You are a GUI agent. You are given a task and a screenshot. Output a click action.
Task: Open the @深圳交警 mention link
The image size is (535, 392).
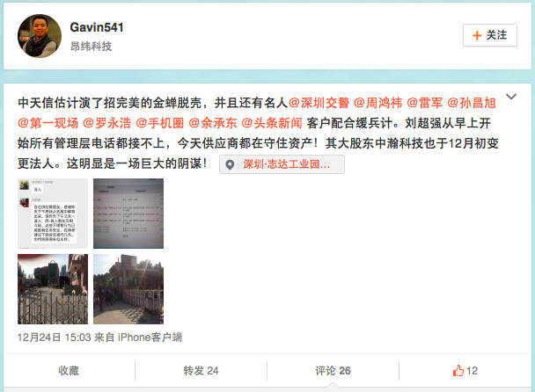tap(319, 103)
